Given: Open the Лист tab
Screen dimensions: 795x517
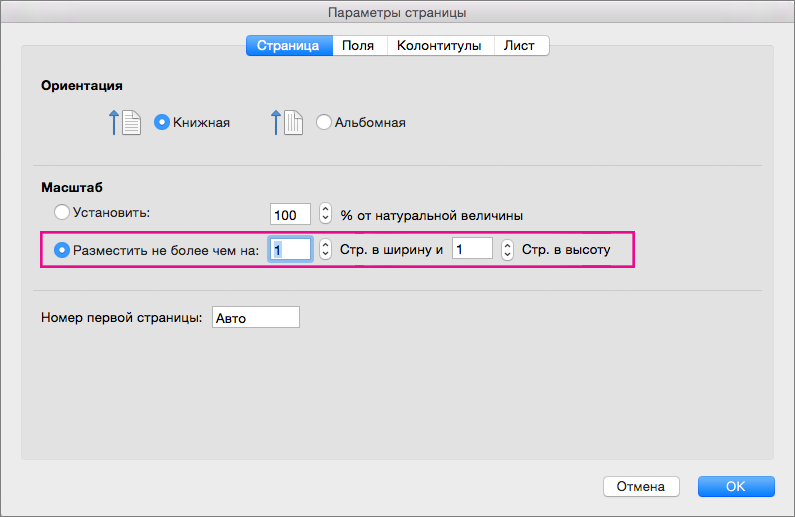Looking at the screenshot, I should (520, 45).
